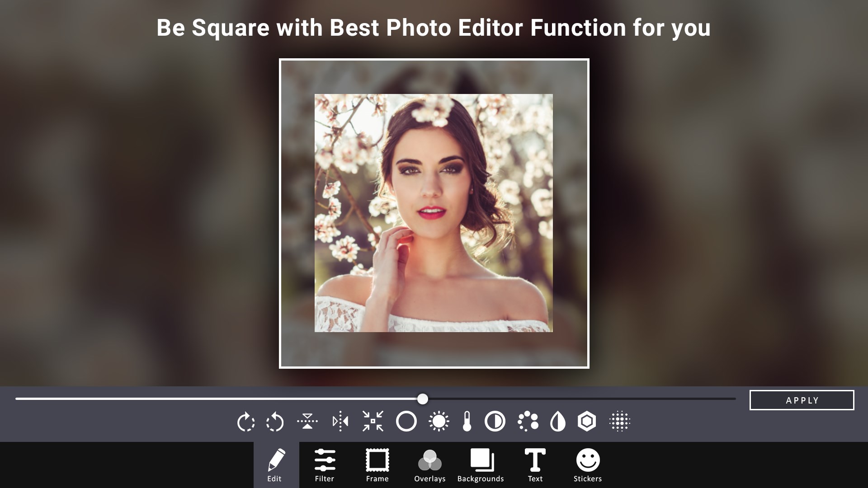868x488 pixels.
Task: Flip the photo horizontally
Action: tap(340, 421)
